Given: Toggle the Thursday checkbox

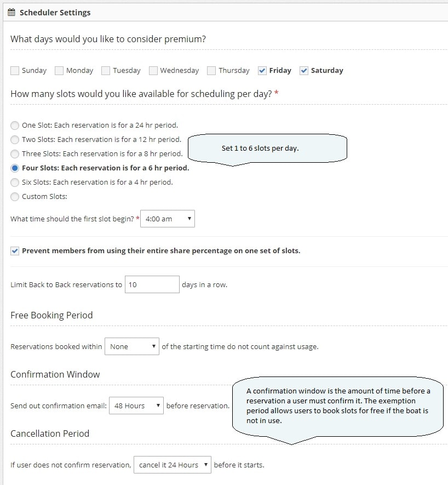Looking at the screenshot, I should [x=211, y=71].
